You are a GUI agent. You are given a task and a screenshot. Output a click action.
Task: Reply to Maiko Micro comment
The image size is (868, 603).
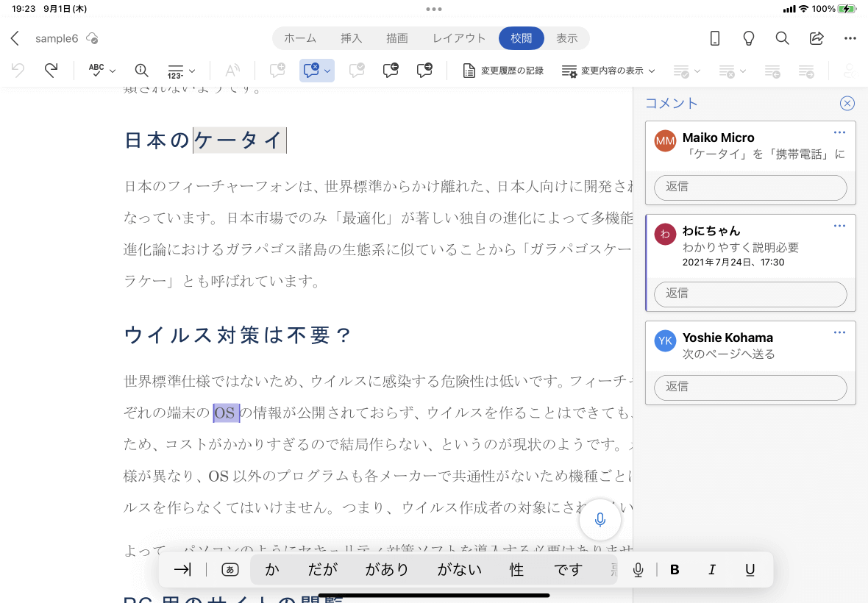[750, 187]
